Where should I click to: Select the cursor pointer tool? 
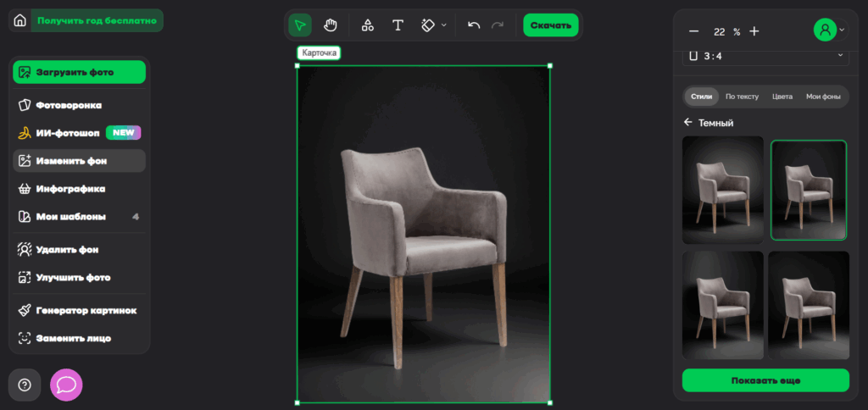coord(300,25)
